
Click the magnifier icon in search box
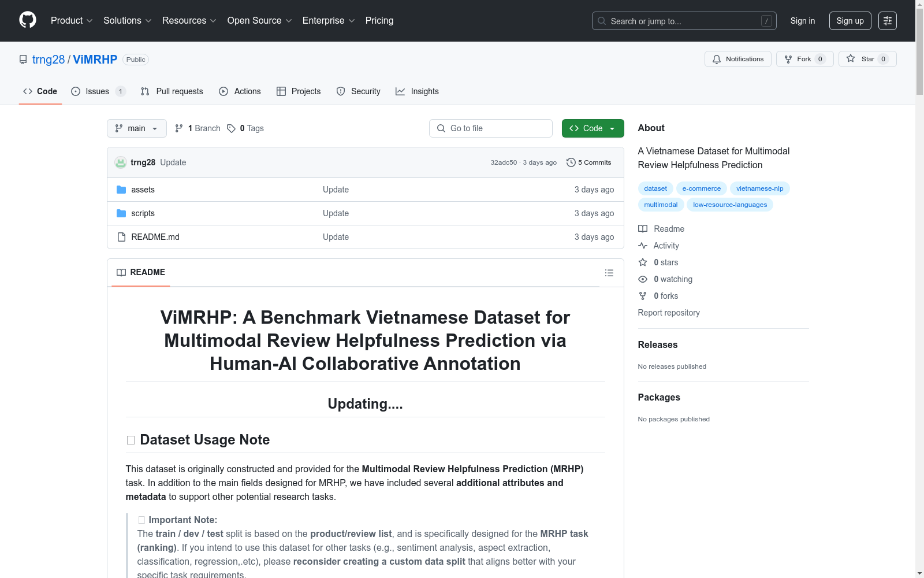pyautogui.click(x=602, y=21)
